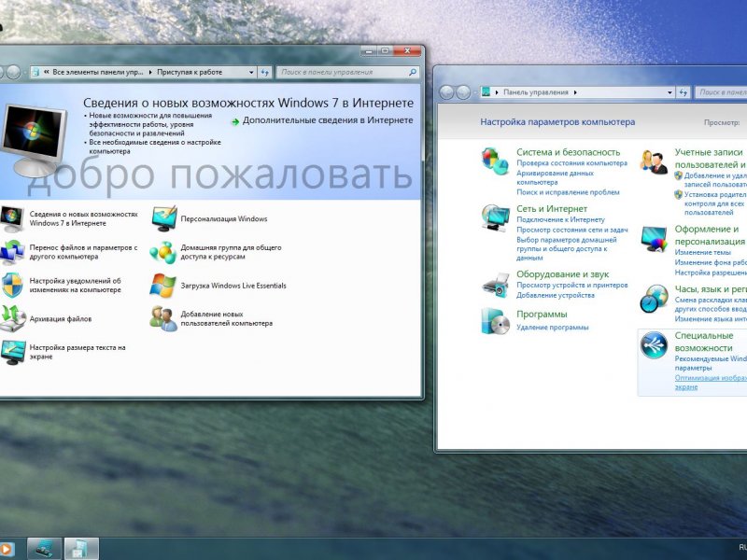Open the arrow after 'Панель управления' breadcrumb
Screen dimensions: 747x560
click(575, 92)
